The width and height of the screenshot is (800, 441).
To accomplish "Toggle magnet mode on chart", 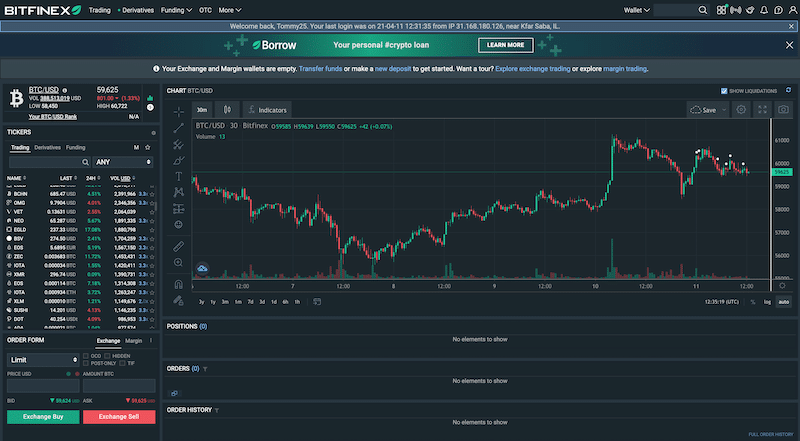I will click(178, 284).
